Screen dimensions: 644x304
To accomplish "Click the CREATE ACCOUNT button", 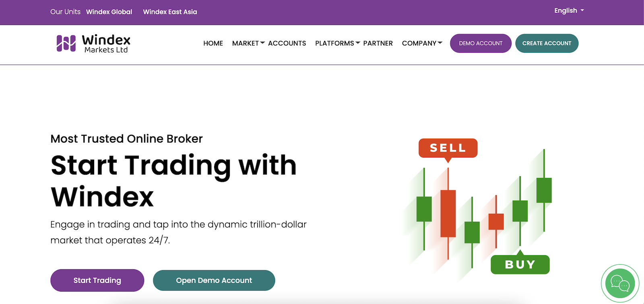I will pos(547,43).
